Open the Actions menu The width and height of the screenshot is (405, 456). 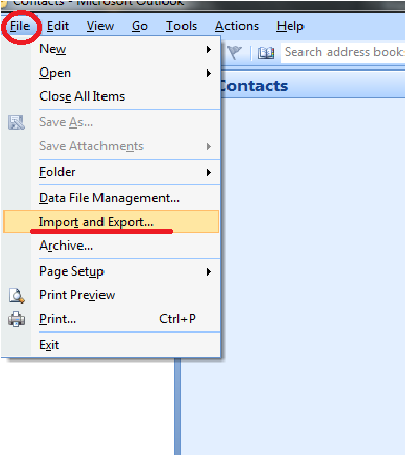tap(237, 26)
